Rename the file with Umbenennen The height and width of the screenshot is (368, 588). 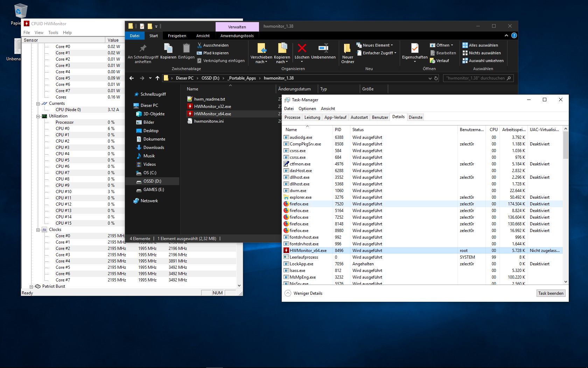pos(323,51)
